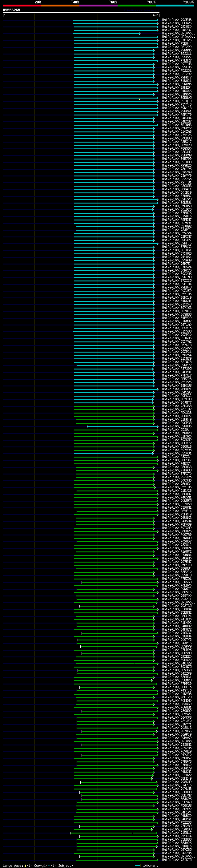
Task: Select the UniRef100_B5INH3 label
Action: click(x=177, y=125)
